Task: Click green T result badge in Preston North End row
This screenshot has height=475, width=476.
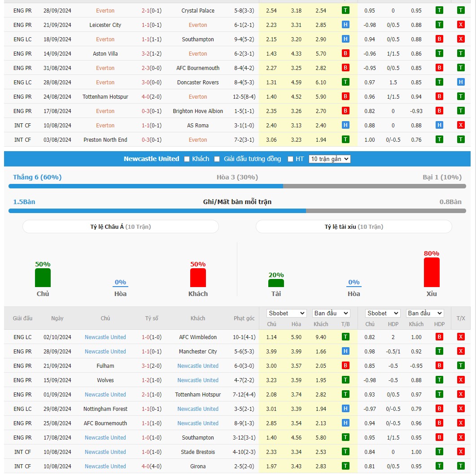Action: point(345,139)
